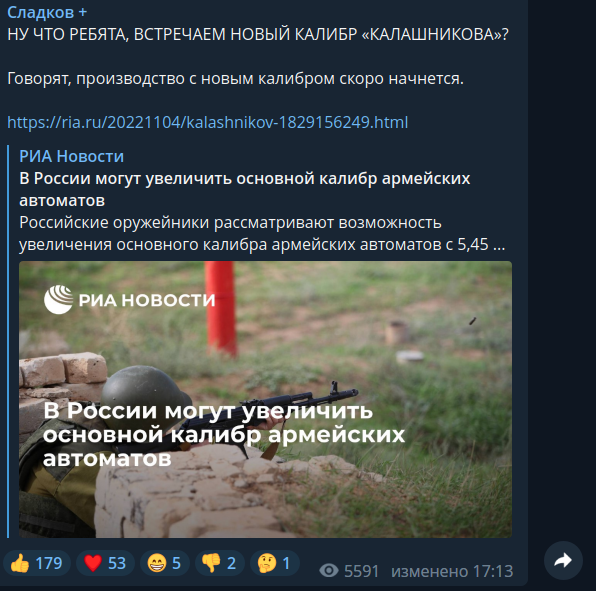Viewport: 596px width, 591px height.
Task: Click the grinning face reaction emoji
Action: click(157, 563)
